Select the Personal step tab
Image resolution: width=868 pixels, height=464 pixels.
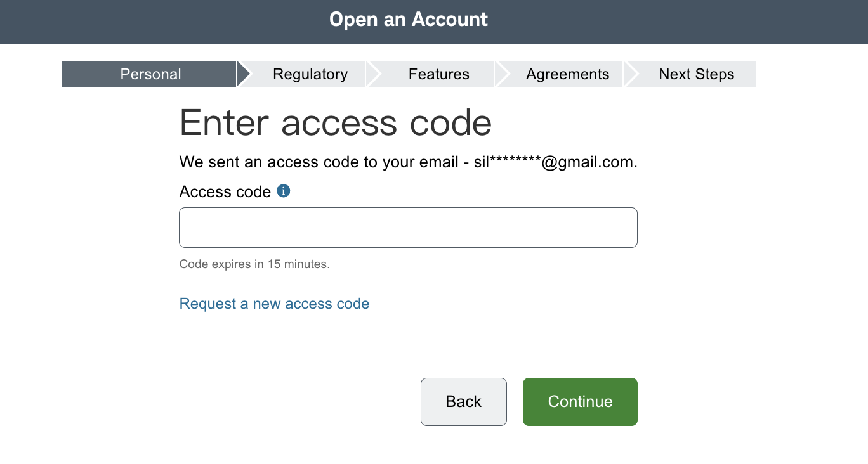point(150,74)
